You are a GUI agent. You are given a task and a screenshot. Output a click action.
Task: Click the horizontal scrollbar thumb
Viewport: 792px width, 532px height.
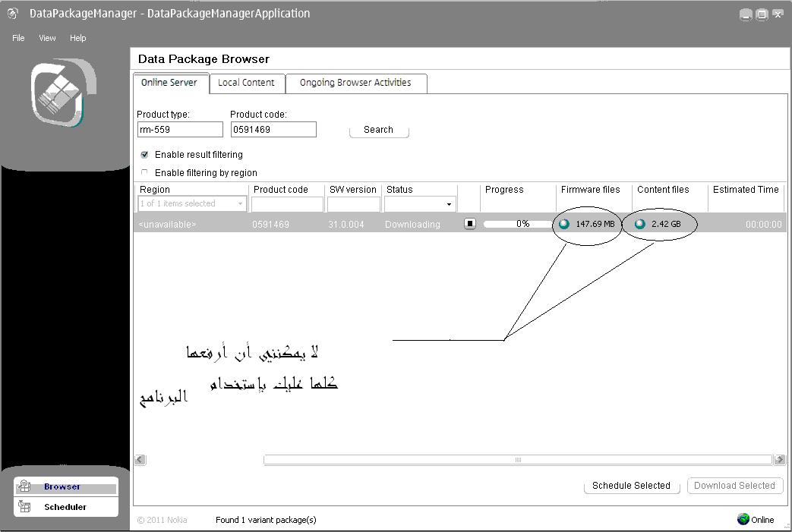(x=518, y=460)
